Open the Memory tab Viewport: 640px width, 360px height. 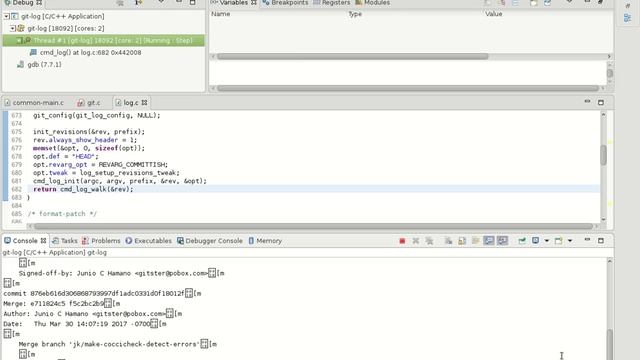pyautogui.click(x=265, y=241)
